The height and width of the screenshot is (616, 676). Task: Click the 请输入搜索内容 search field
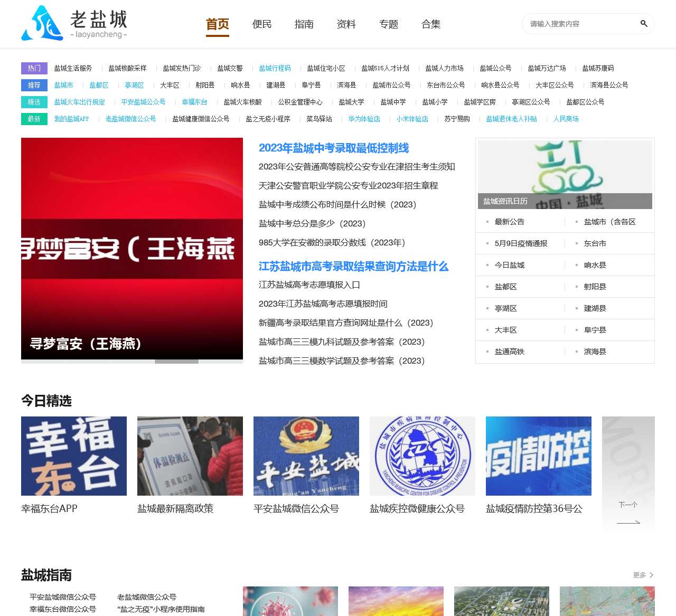[x=576, y=24]
